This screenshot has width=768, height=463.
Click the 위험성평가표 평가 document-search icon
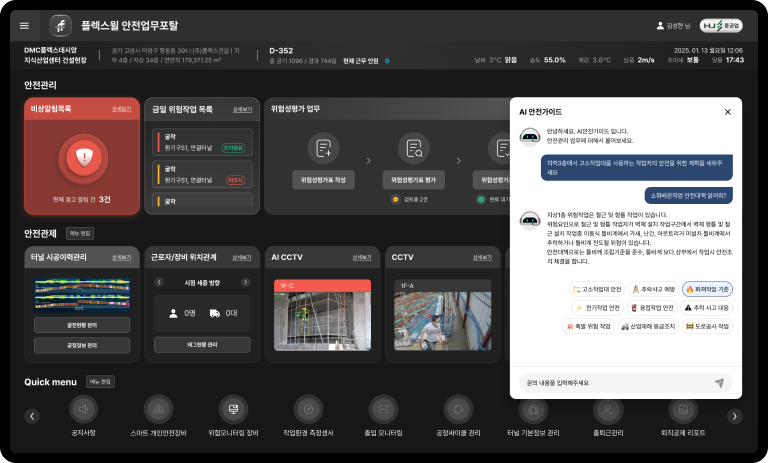pos(414,148)
